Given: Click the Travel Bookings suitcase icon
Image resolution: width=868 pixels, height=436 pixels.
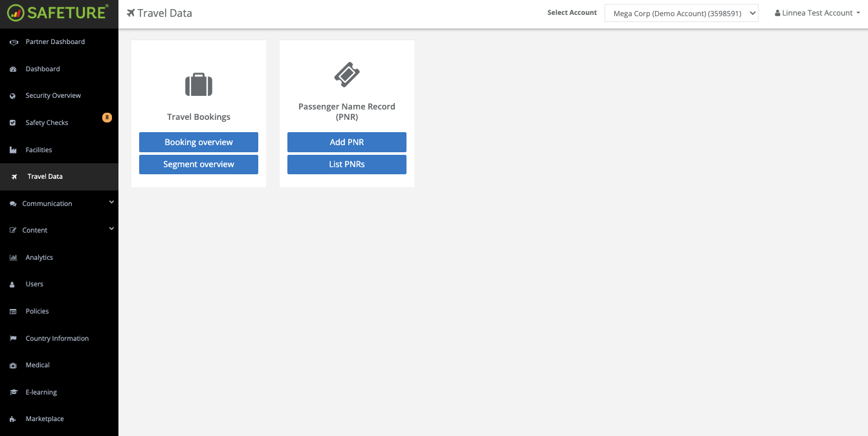Looking at the screenshot, I should [x=199, y=84].
